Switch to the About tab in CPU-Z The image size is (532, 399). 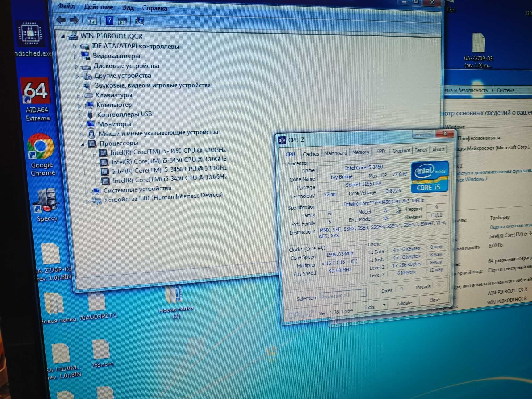point(438,149)
